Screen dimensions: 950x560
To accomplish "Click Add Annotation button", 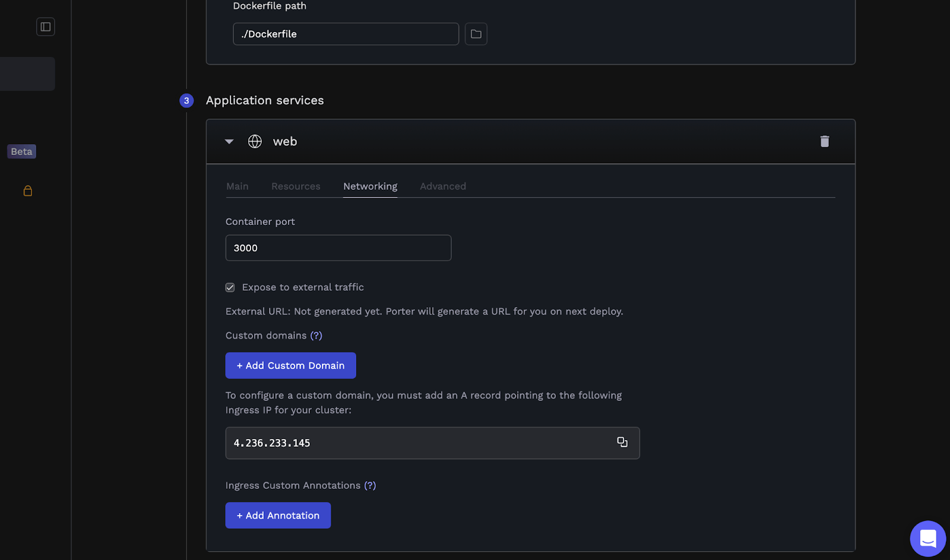I will click(x=278, y=516).
